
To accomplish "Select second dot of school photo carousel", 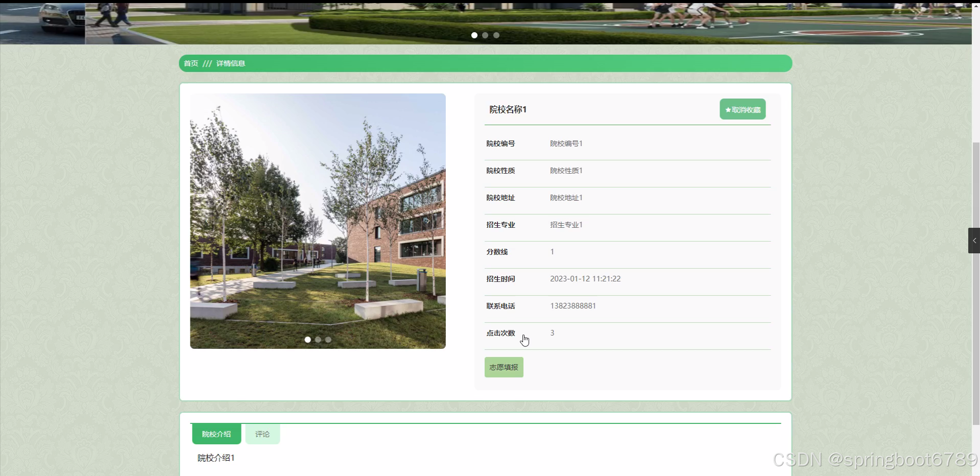I will pyautogui.click(x=318, y=340).
